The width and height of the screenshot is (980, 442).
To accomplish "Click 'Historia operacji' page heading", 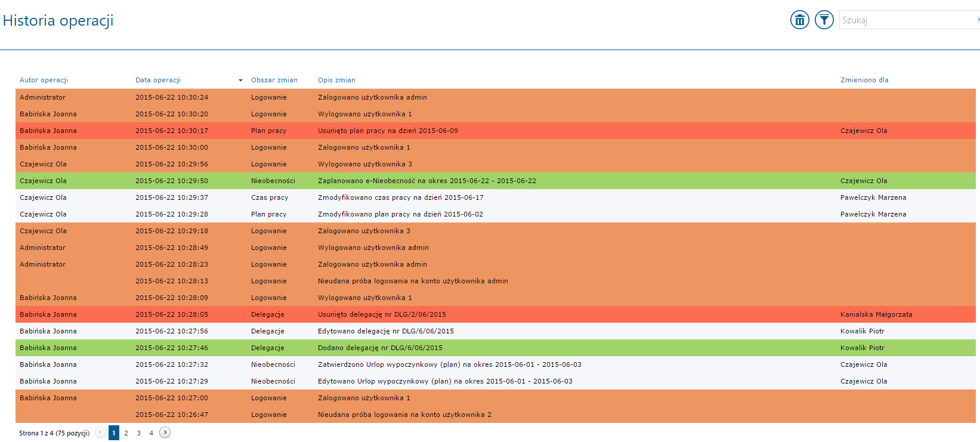I will click(x=58, y=20).
